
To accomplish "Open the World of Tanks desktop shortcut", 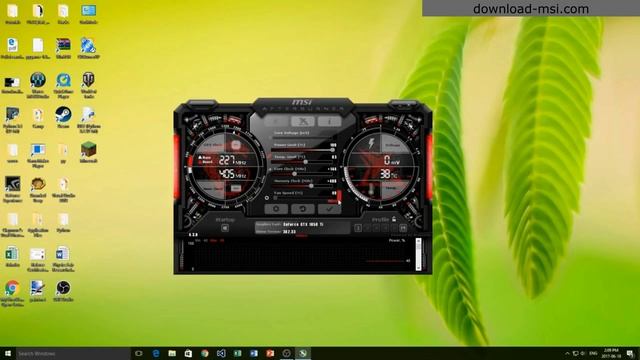I will (x=88, y=85).
